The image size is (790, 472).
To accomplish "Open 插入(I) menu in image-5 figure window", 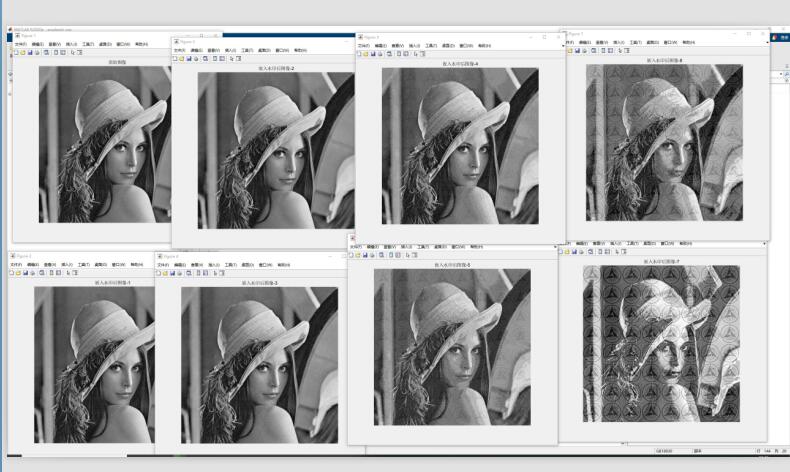I will tap(406, 247).
